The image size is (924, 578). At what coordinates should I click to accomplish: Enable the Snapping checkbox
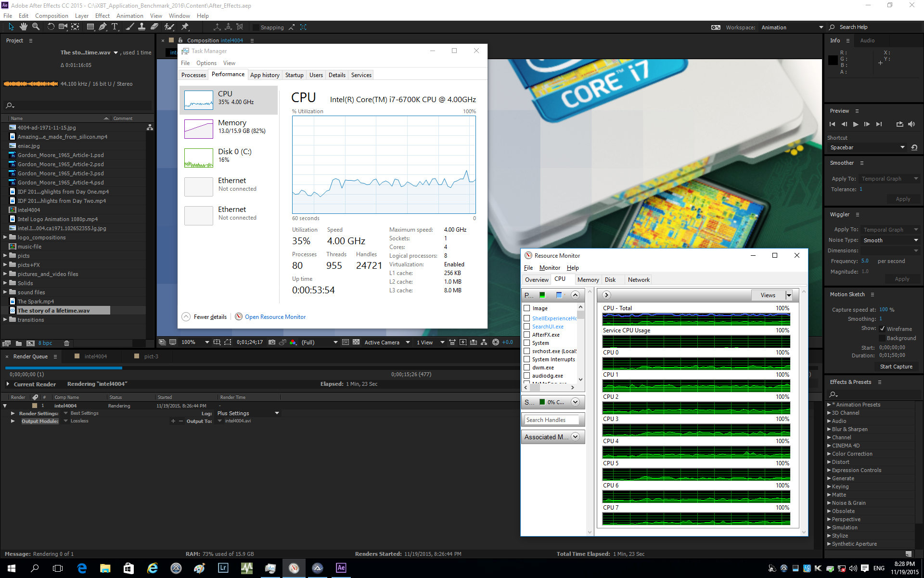point(256,27)
